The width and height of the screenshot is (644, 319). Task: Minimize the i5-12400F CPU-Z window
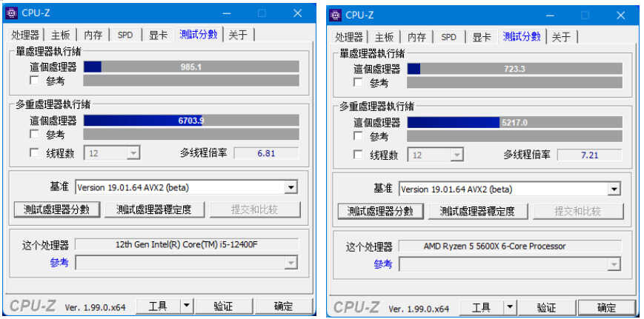(227, 13)
